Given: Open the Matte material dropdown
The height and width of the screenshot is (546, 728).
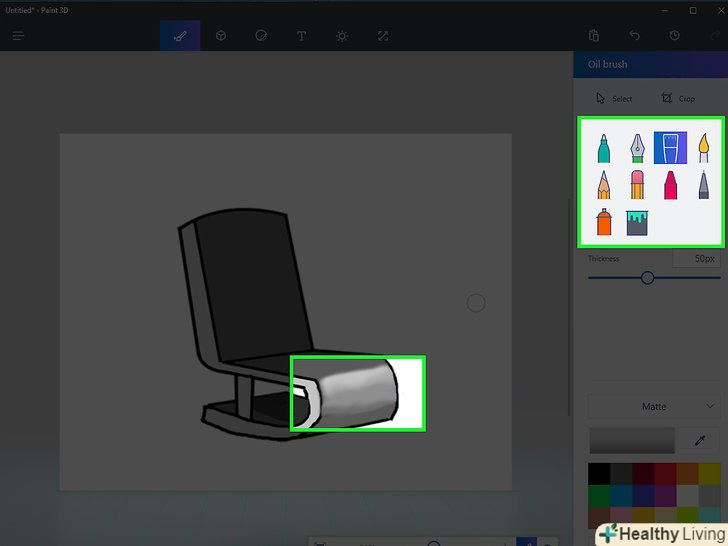Looking at the screenshot, I should coord(655,407).
